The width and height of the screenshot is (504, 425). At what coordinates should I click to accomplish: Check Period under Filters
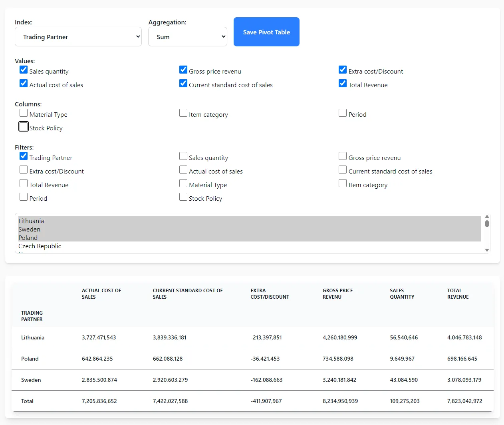pos(24,197)
